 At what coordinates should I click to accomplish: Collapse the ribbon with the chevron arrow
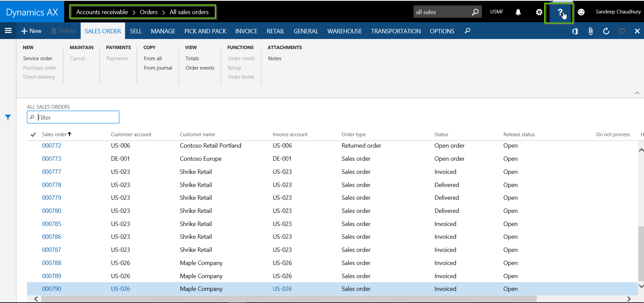pyautogui.click(x=637, y=93)
